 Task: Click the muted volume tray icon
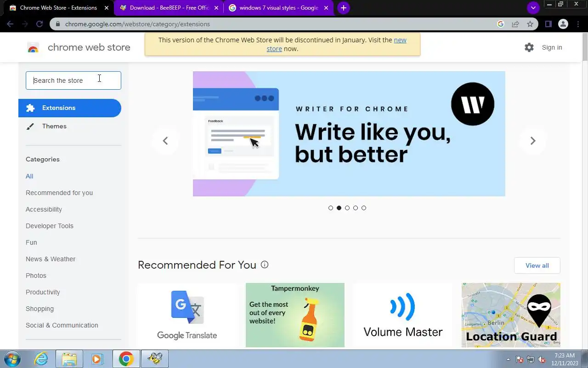pos(542,359)
